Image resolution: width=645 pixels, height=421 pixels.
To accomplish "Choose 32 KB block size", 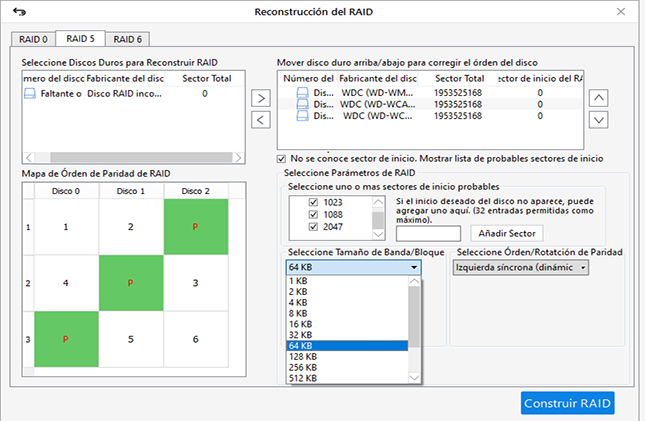I will click(347, 335).
